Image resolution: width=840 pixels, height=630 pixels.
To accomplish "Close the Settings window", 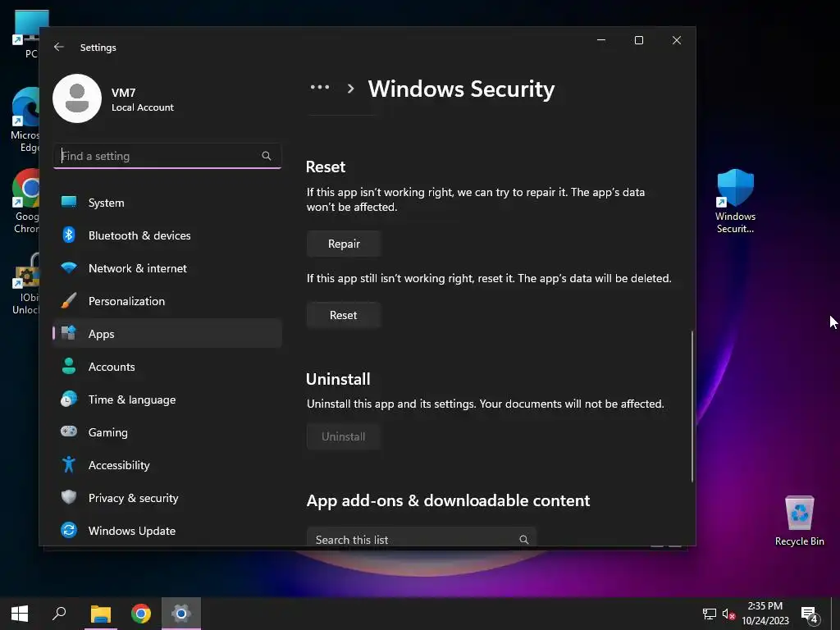I will [677, 40].
